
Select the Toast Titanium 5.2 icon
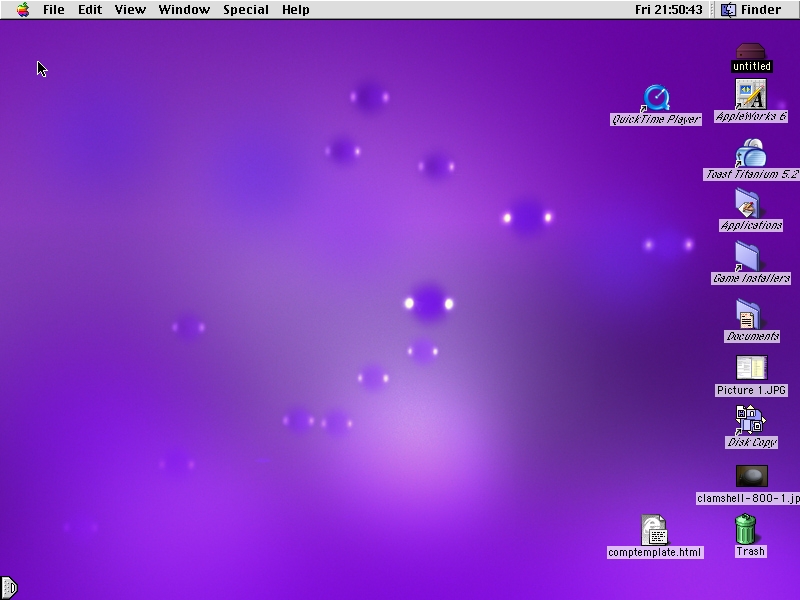click(751, 153)
